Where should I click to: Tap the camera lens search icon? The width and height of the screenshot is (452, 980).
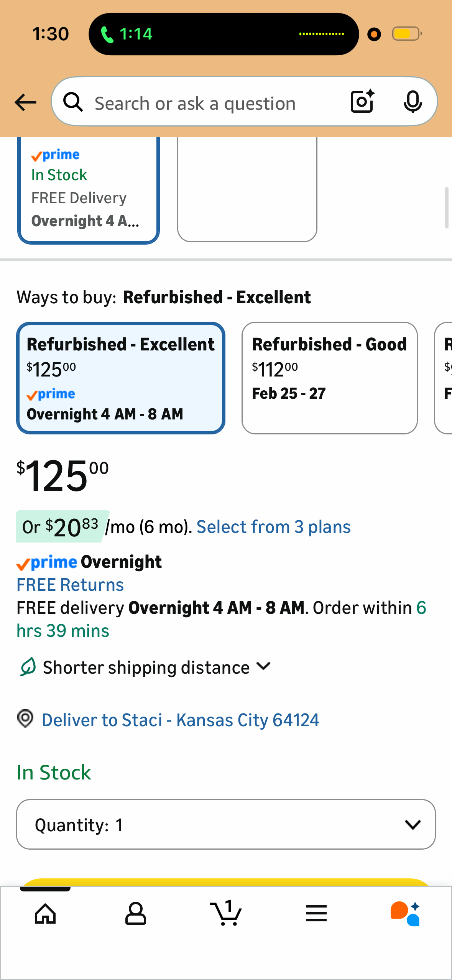(x=362, y=102)
